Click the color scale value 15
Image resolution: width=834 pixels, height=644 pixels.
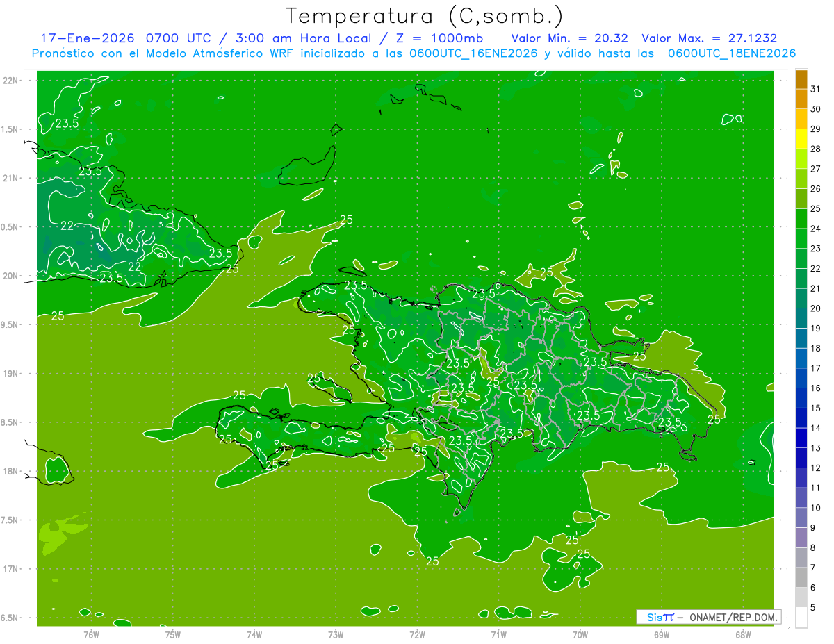point(816,408)
